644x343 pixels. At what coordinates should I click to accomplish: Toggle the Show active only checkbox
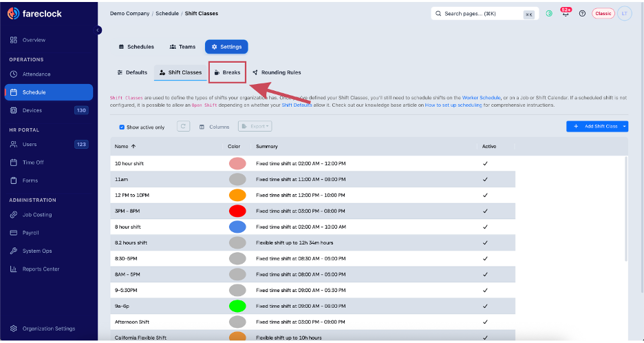click(x=122, y=127)
